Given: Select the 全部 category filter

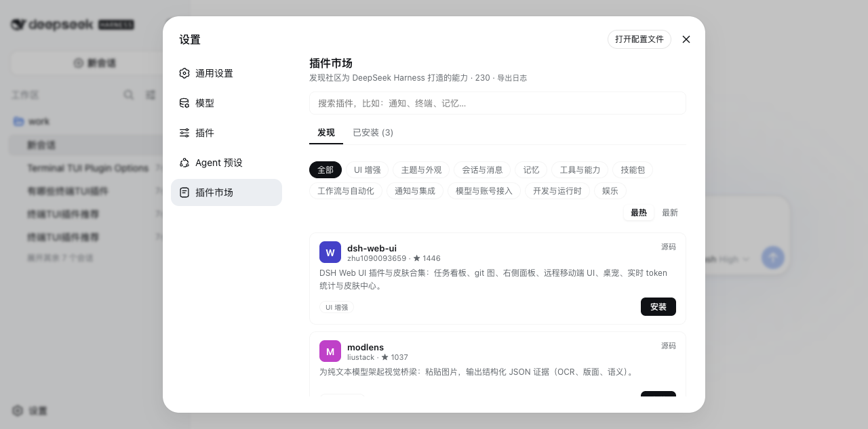Looking at the screenshot, I should [325, 170].
